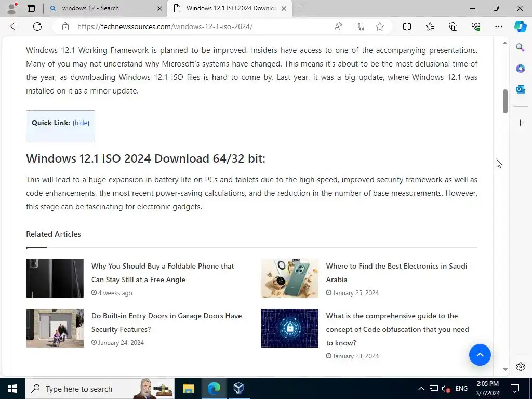532x399 pixels.
Task: Click the Related Articles heading
Action: (54, 234)
